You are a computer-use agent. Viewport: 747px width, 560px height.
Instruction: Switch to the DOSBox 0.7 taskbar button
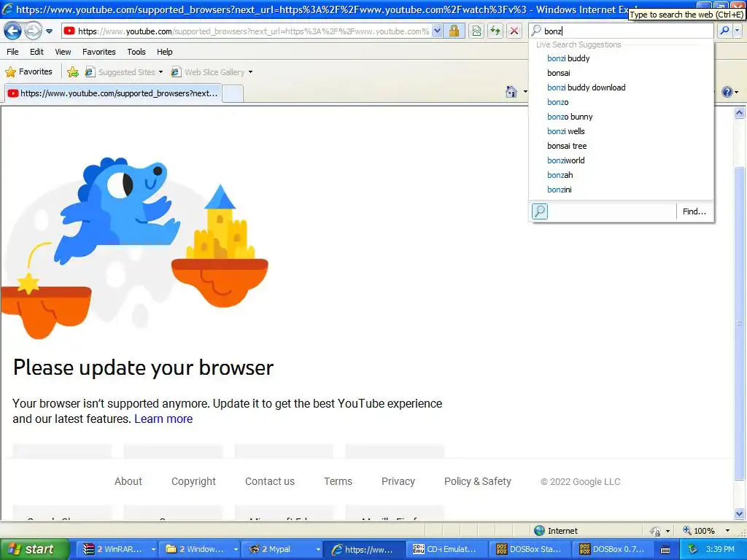click(614, 549)
